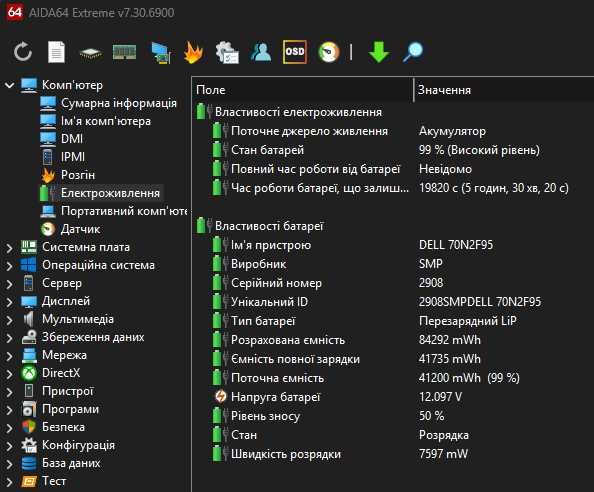
Task: Click the Поле column header
Action: 303,90
